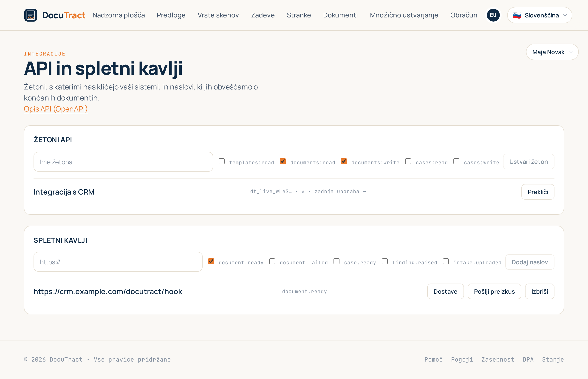Expand the Maja Novak user menu

coord(552,52)
